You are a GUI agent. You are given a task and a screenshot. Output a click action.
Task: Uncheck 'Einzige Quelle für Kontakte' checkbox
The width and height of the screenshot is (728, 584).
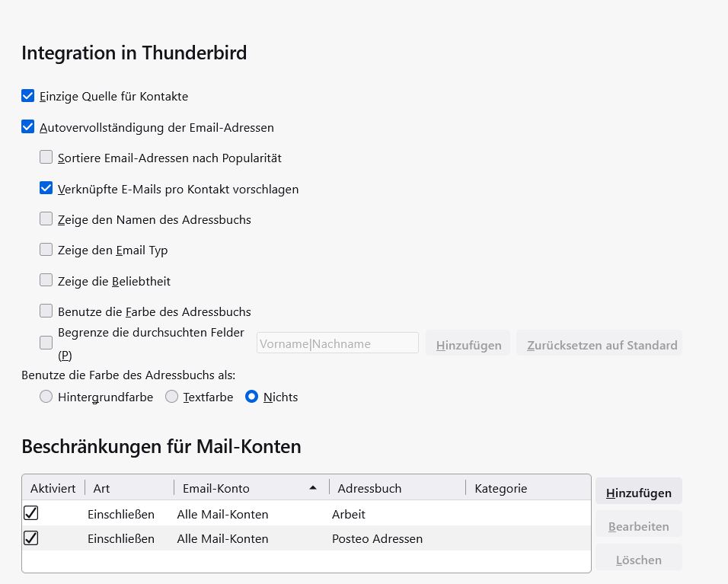pos(28,96)
